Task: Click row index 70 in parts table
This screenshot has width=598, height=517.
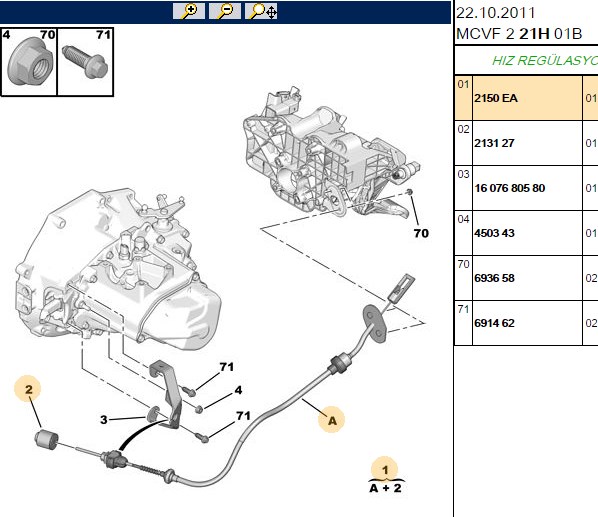Action: pyautogui.click(x=463, y=264)
